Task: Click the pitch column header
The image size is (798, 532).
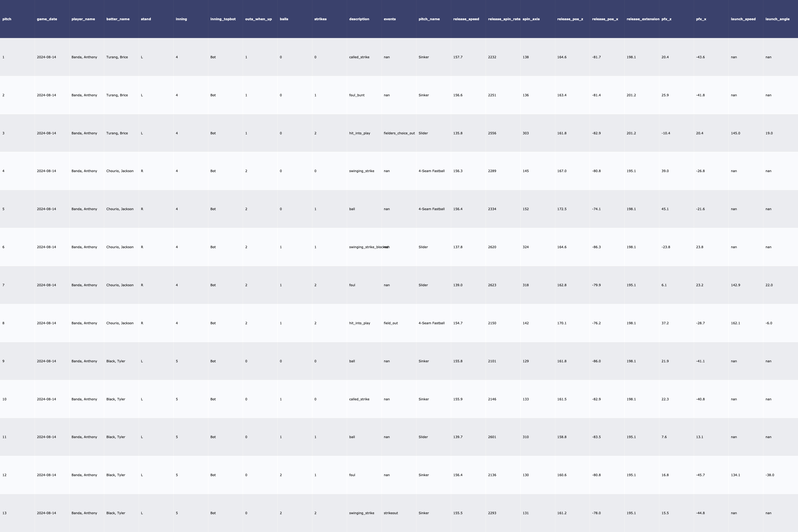Action: point(7,19)
